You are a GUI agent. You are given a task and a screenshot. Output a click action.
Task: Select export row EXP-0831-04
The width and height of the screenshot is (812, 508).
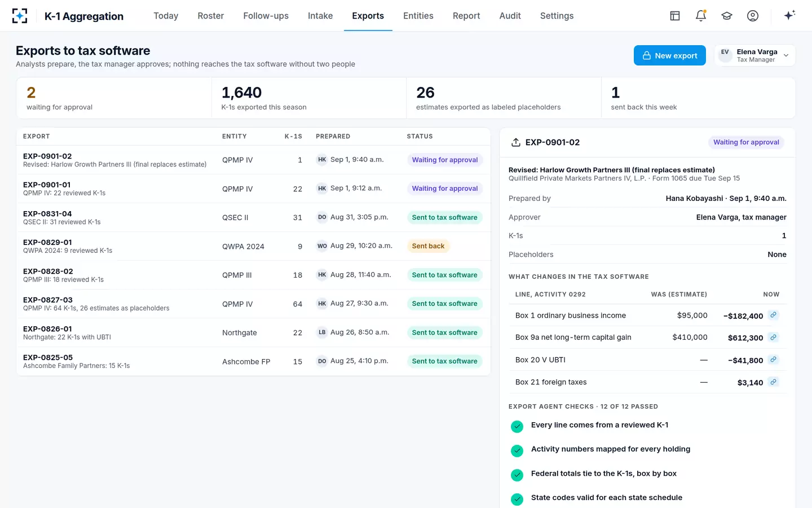tap(253, 217)
